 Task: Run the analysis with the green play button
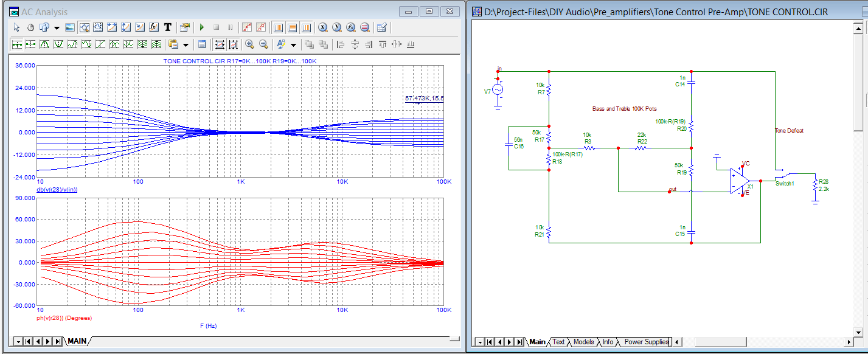(x=202, y=27)
